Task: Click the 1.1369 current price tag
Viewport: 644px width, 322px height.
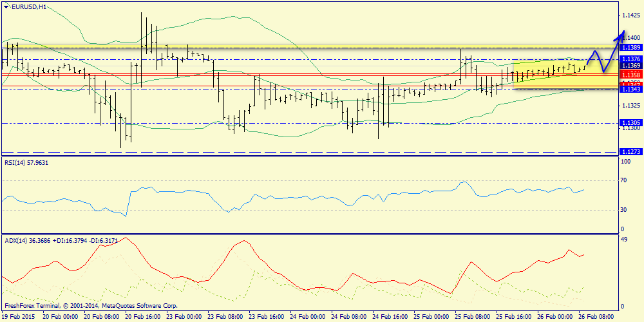Action: coord(630,66)
